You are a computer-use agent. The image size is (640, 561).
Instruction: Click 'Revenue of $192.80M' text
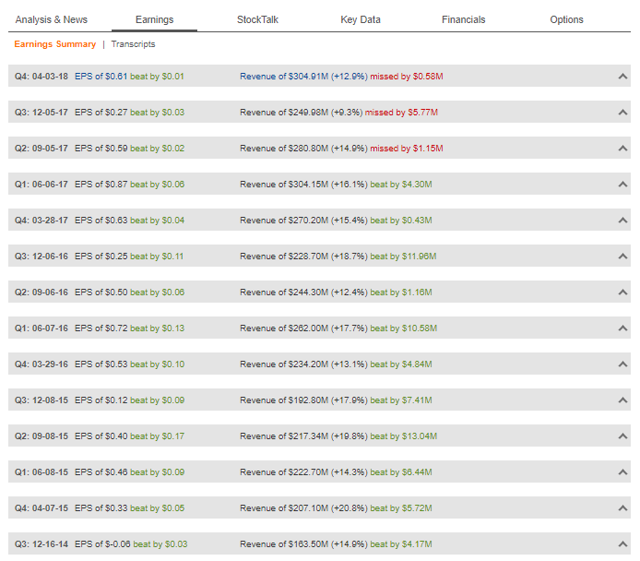pos(284,400)
